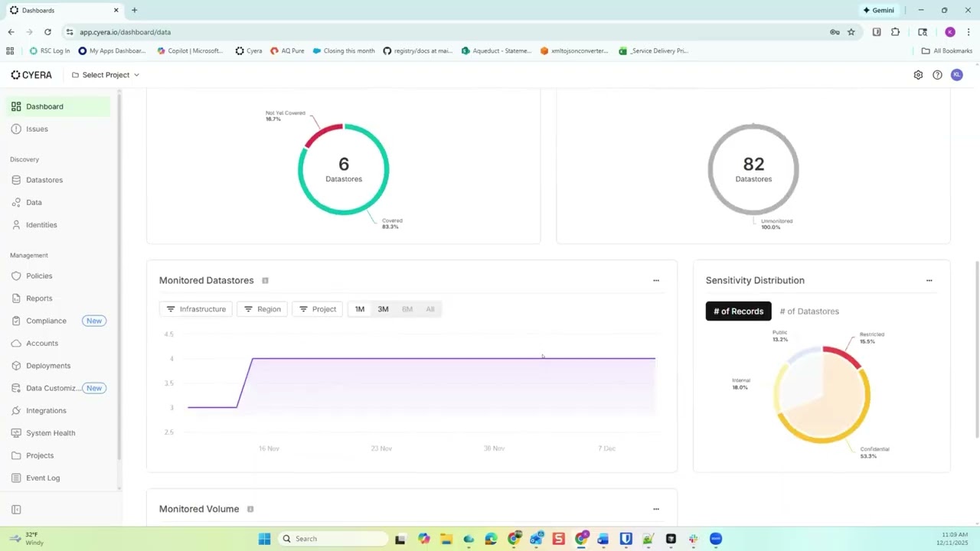This screenshot has width=980, height=551.
Task: Click the Cyera logo
Action: click(x=31, y=75)
